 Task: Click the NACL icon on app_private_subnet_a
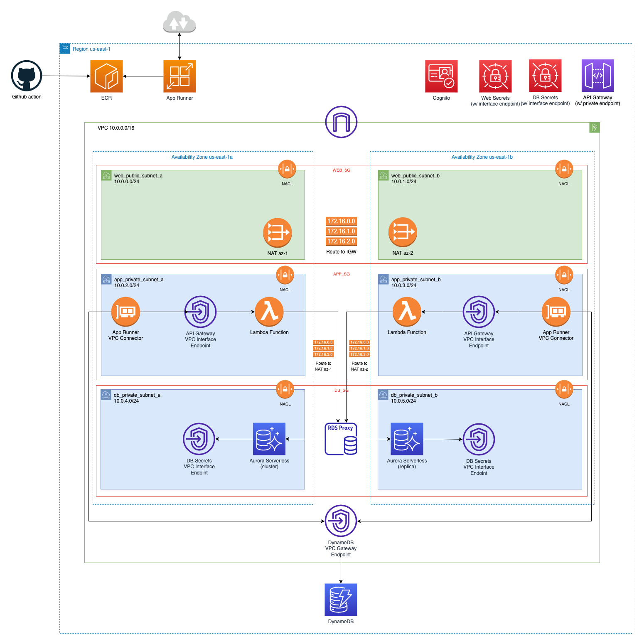point(285,275)
